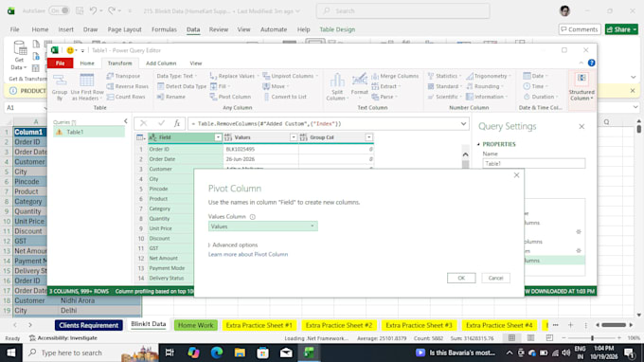Click the Power Query formula text box
Image resolution: width=644 pixels, height=362 pixels.
click(x=322, y=124)
